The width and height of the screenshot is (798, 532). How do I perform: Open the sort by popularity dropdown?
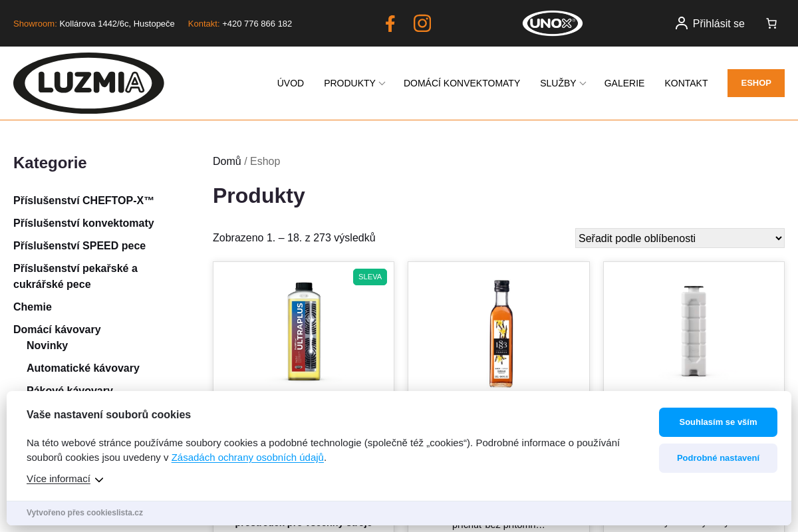[x=679, y=238]
